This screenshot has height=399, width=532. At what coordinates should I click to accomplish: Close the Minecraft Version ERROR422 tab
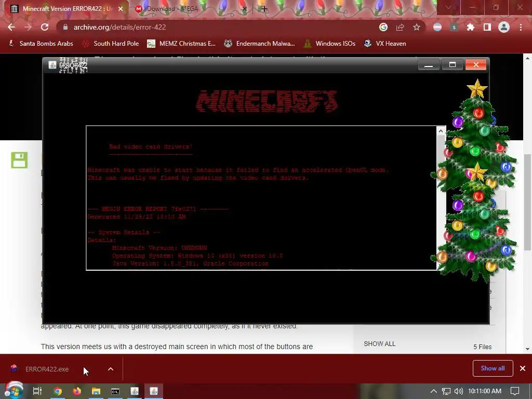(121, 9)
